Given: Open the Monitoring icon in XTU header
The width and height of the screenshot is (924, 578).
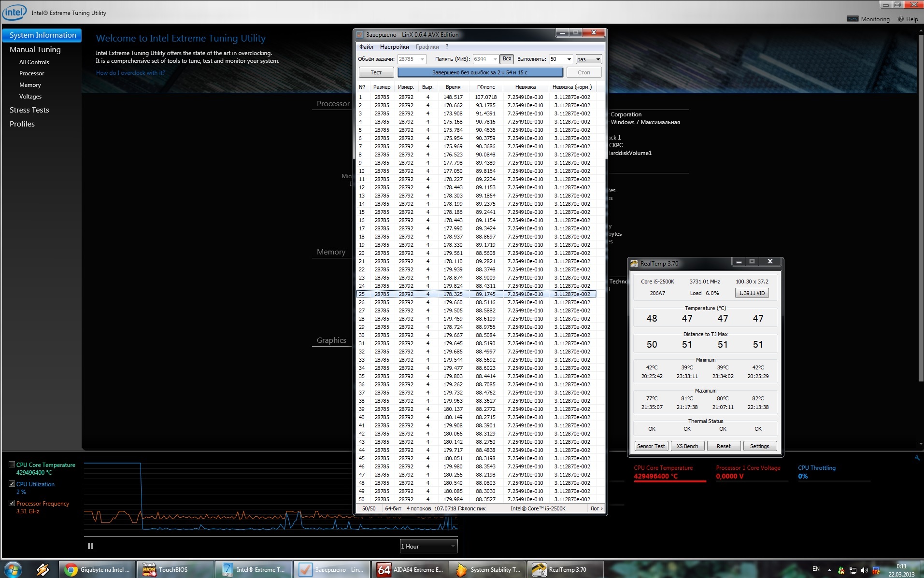Looking at the screenshot, I should point(868,19).
